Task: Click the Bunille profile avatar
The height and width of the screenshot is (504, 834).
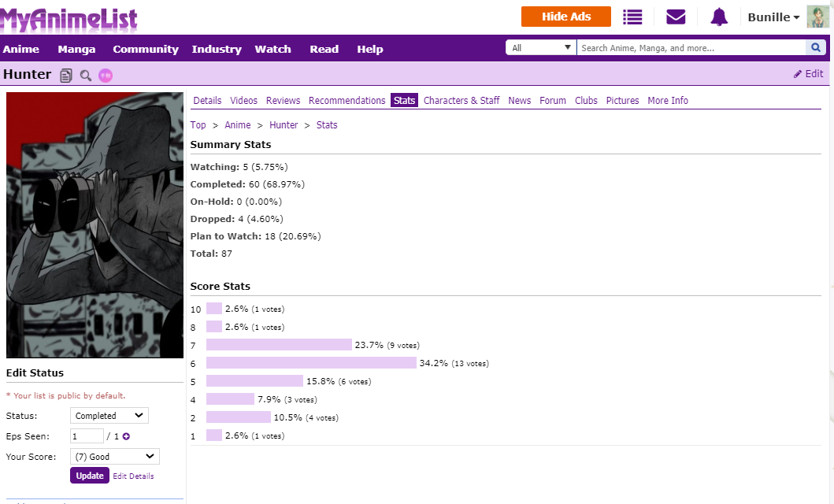Action: (818, 17)
